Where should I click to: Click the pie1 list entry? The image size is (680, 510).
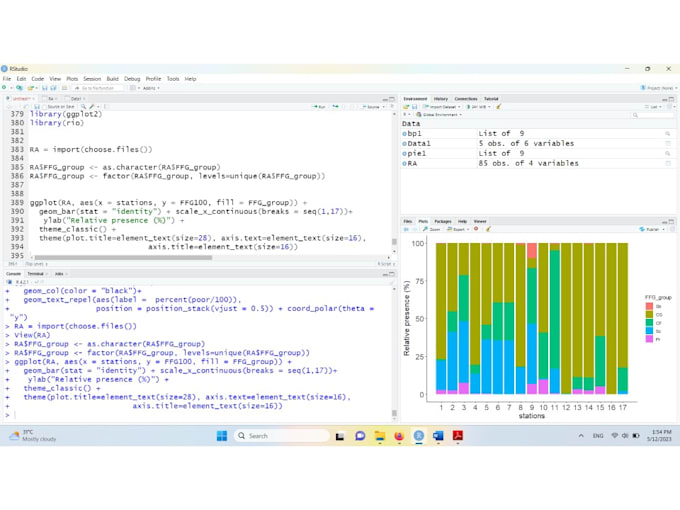[x=535, y=154]
